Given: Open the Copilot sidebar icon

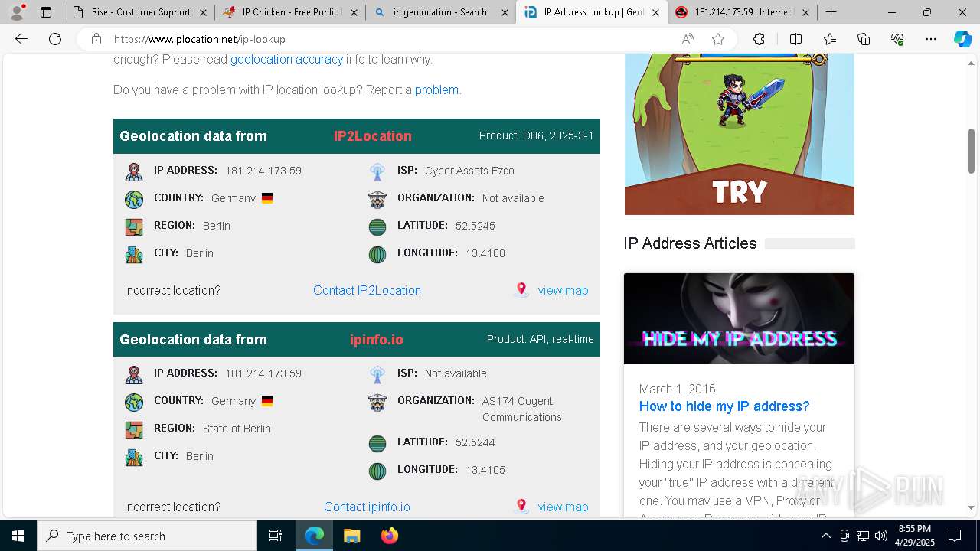Looking at the screenshot, I should pyautogui.click(x=962, y=39).
